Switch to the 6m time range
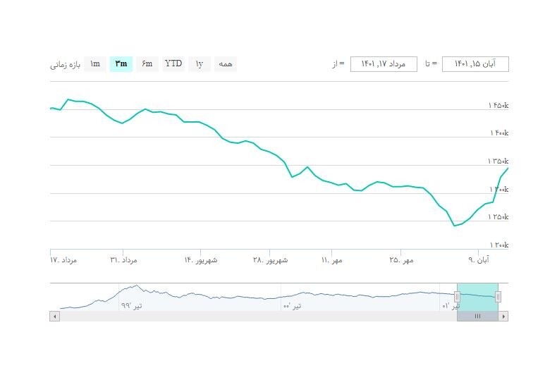This screenshot has height=392, width=557. pos(147,64)
